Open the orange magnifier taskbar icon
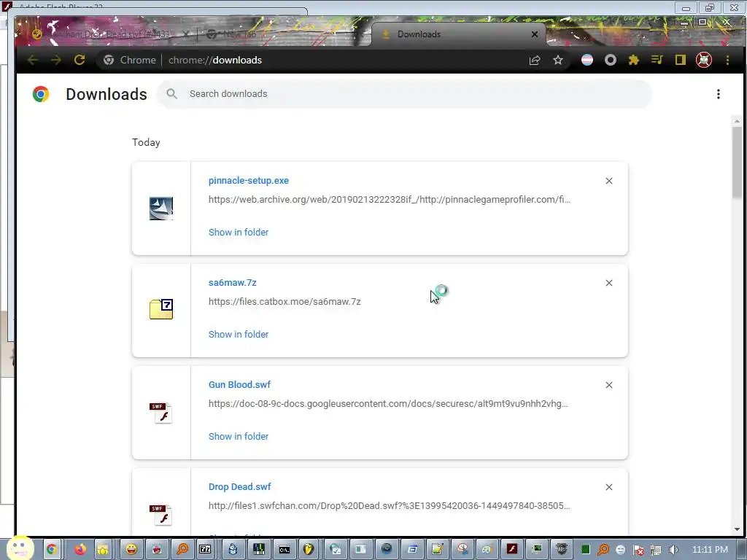This screenshot has width=747, height=560. (x=182, y=550)
